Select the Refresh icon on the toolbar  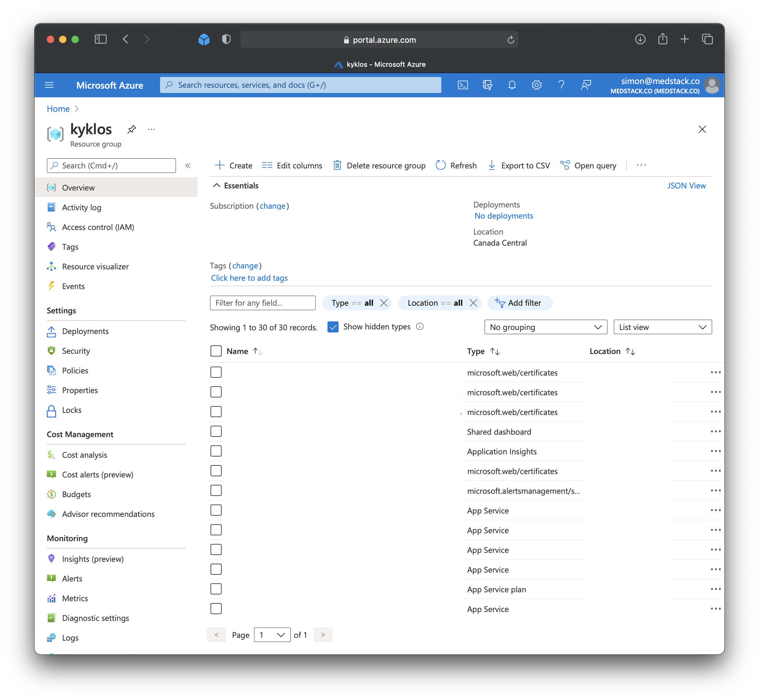pos(440,165)
